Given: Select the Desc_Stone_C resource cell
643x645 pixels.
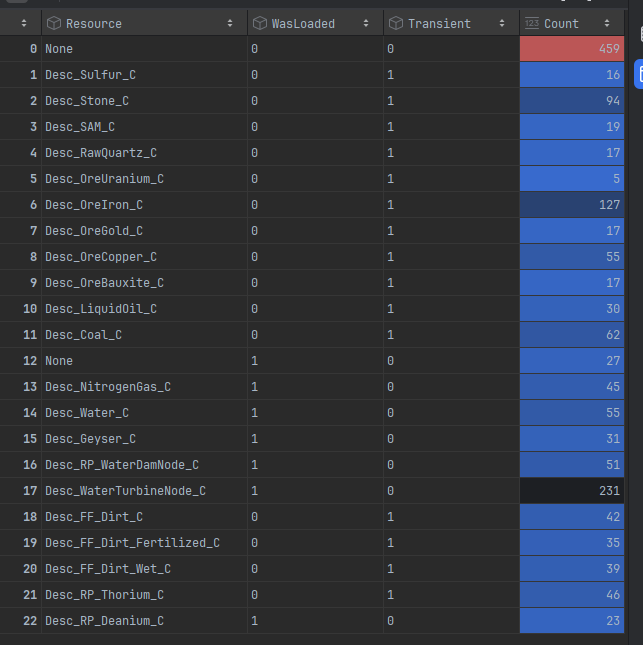Looking at the screenshot, I should click(x=144, y=101).
